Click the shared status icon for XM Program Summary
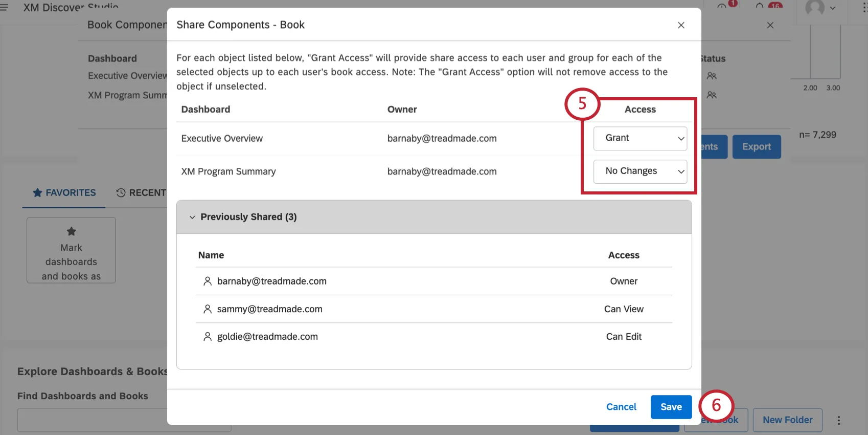868x435 pixels. point(712,95)
